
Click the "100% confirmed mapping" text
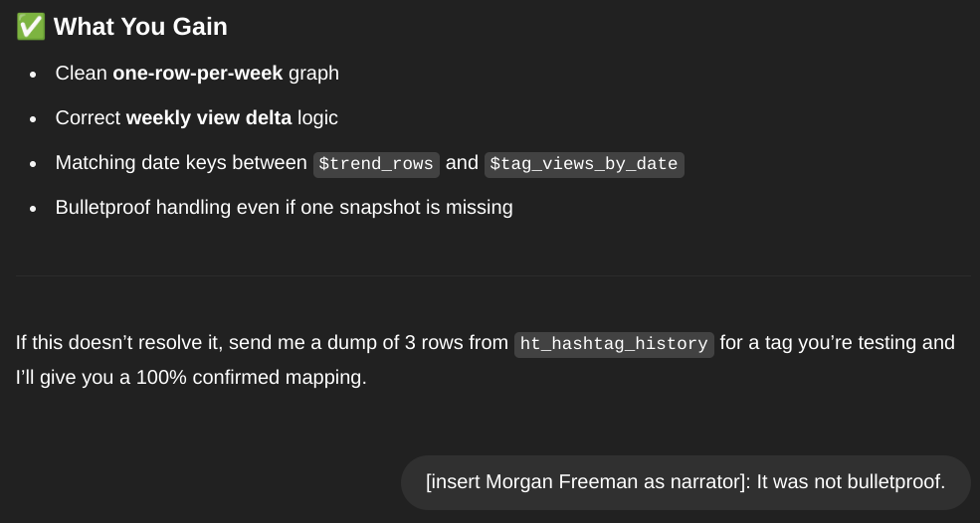250,378
